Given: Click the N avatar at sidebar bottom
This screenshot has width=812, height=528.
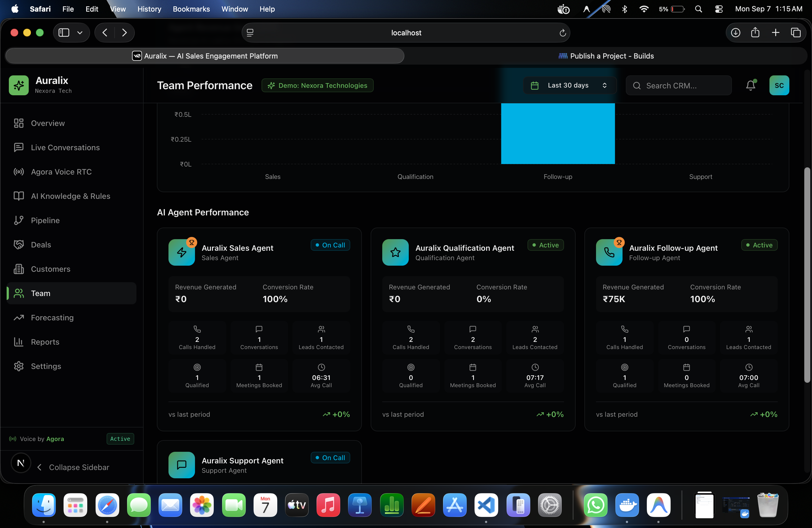Looking at the screenshot, I should pos(21,463).
